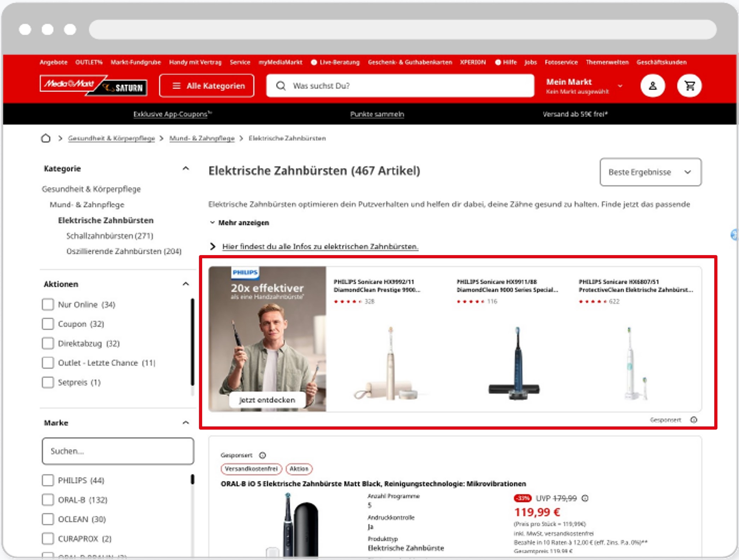The height and width of the screenshot is (560, 739).
Task: Click the search magnifier icon
Action: (281, 86)
